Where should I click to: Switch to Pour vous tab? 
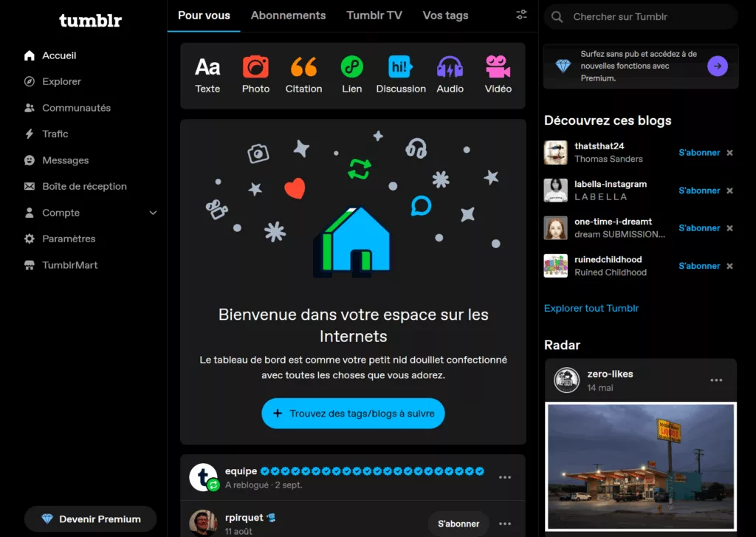pyautogui.click(x=204, y=16)
